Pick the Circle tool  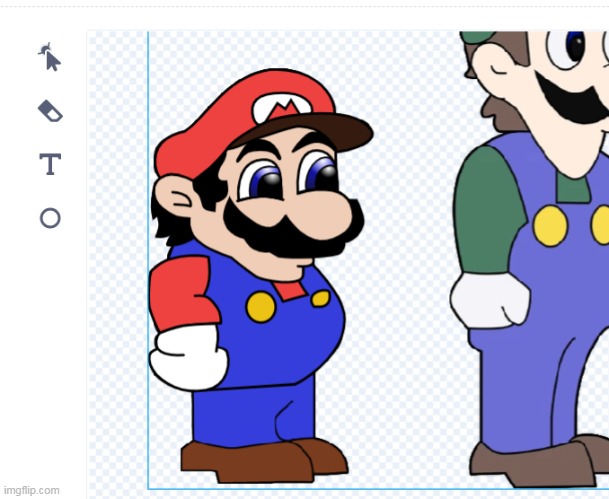(50, 218)
